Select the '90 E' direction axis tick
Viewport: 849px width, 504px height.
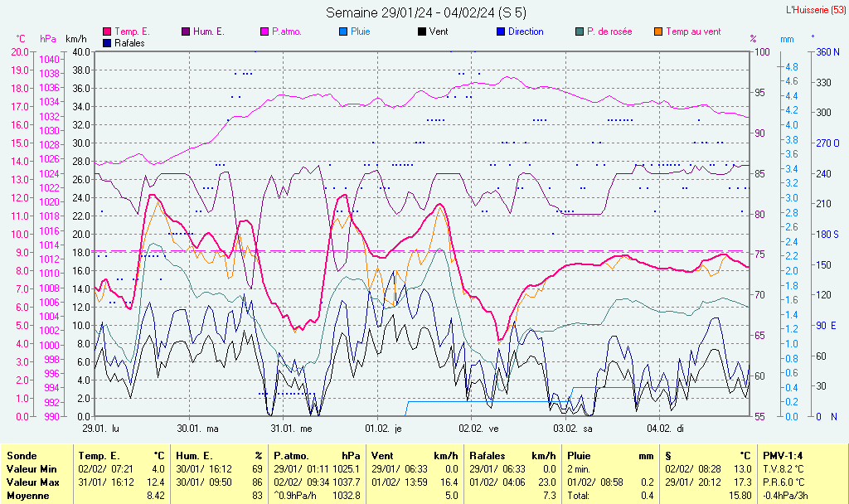point(827,326)
